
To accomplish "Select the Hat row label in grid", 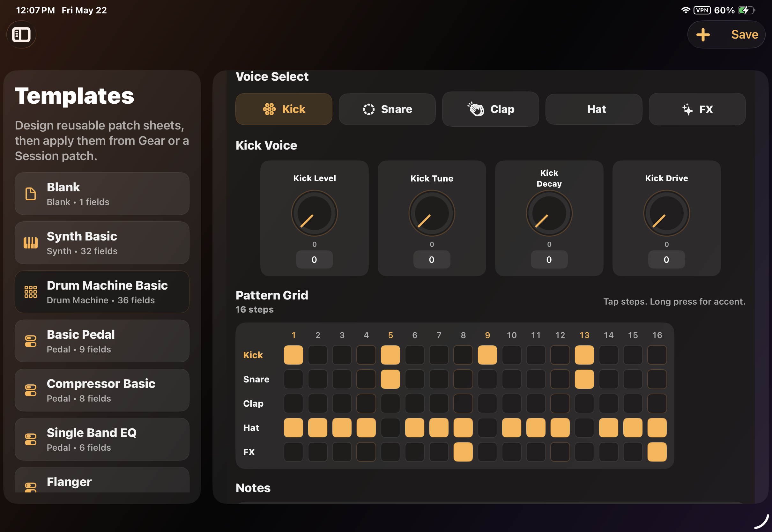I will tap(251, 428).
